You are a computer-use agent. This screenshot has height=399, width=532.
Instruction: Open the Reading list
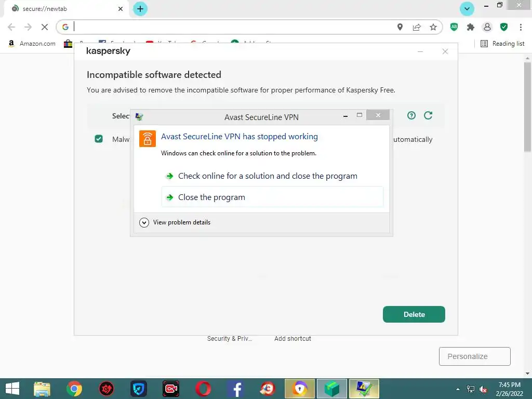tap(502, 44)
